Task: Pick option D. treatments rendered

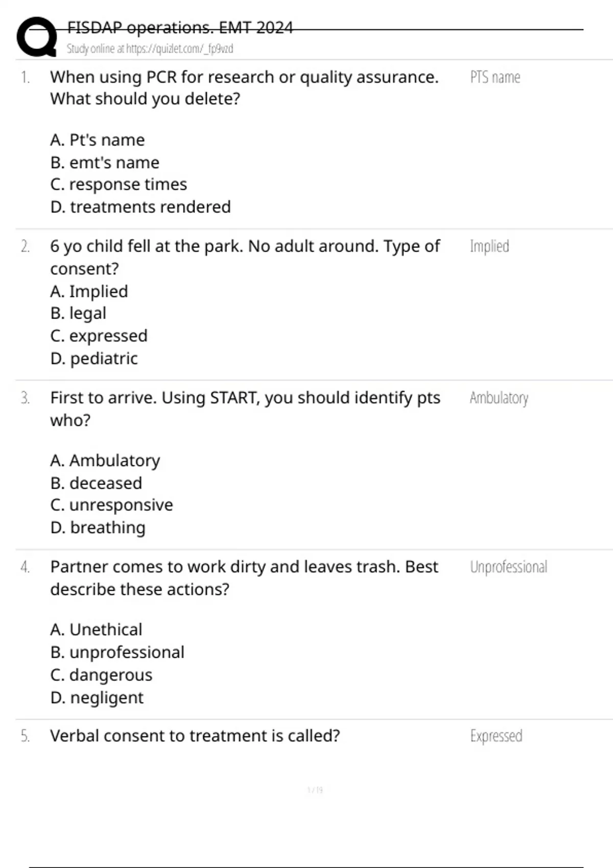Action: 140,207
